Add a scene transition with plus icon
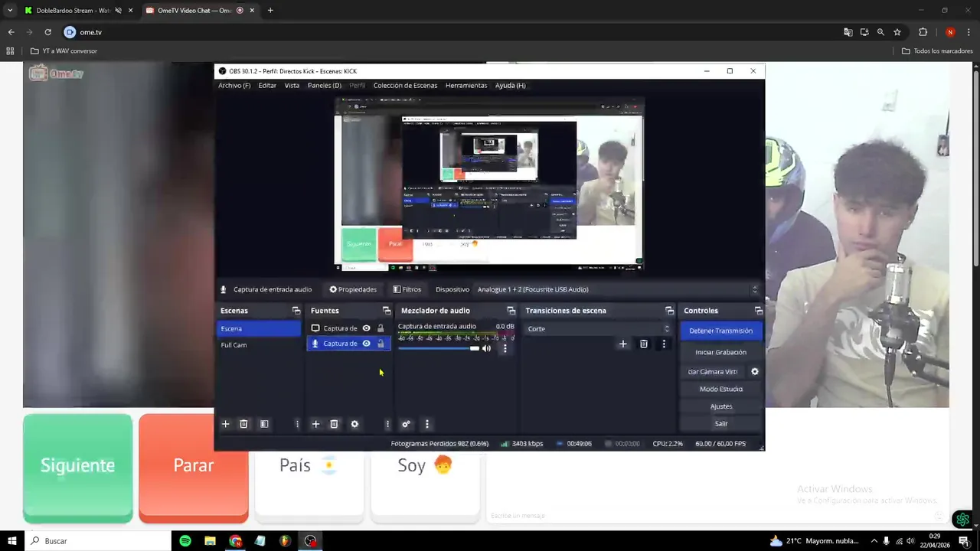The image size is (980, 551). pyautogui.click(x=622, y=344)
